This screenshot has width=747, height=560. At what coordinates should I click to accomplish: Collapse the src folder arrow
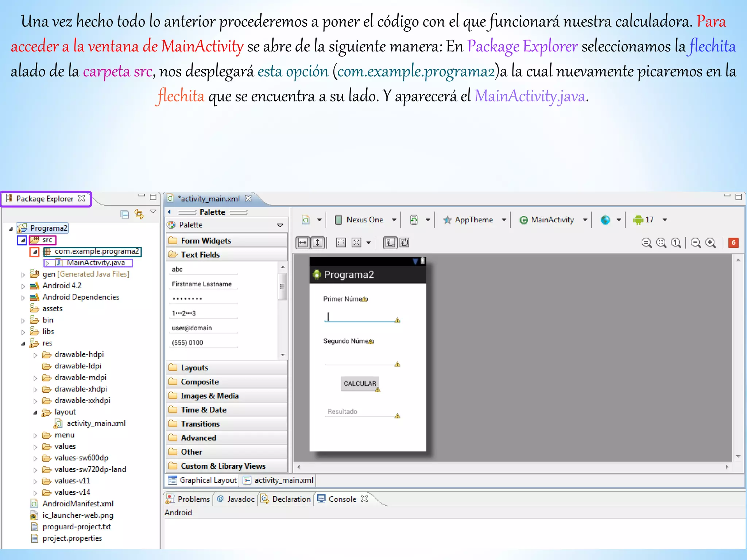[22, 240]
